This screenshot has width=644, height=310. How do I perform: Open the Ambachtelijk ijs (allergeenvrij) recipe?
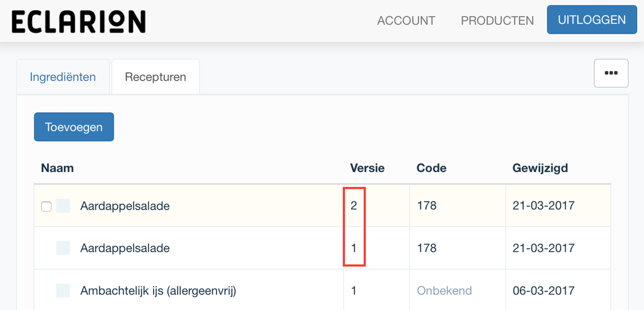tap(158, 291)
